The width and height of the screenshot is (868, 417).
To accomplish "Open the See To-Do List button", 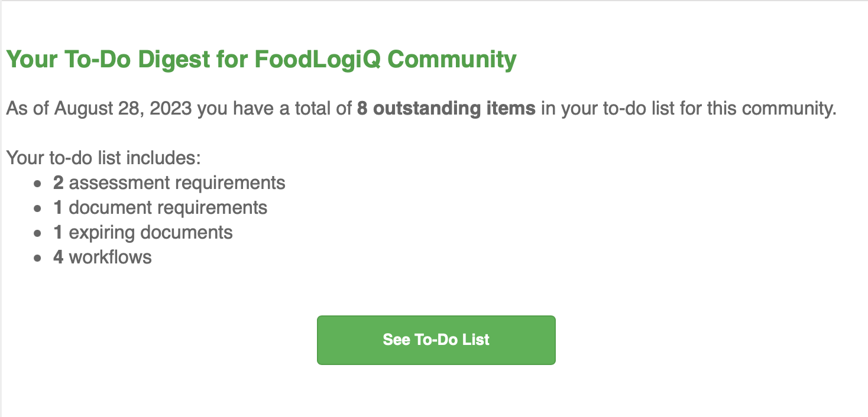I will coord(436,340).
